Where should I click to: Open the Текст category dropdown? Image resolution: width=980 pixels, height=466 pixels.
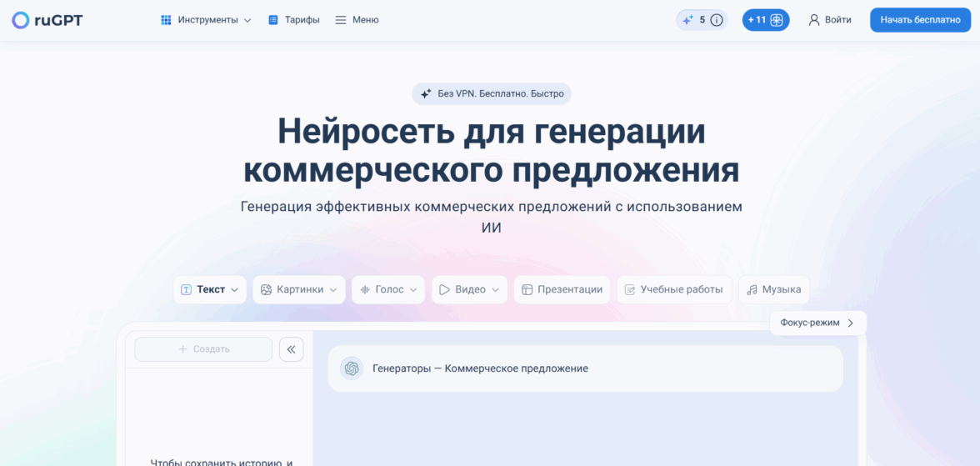pyautogui.click(x=210, y=289)
